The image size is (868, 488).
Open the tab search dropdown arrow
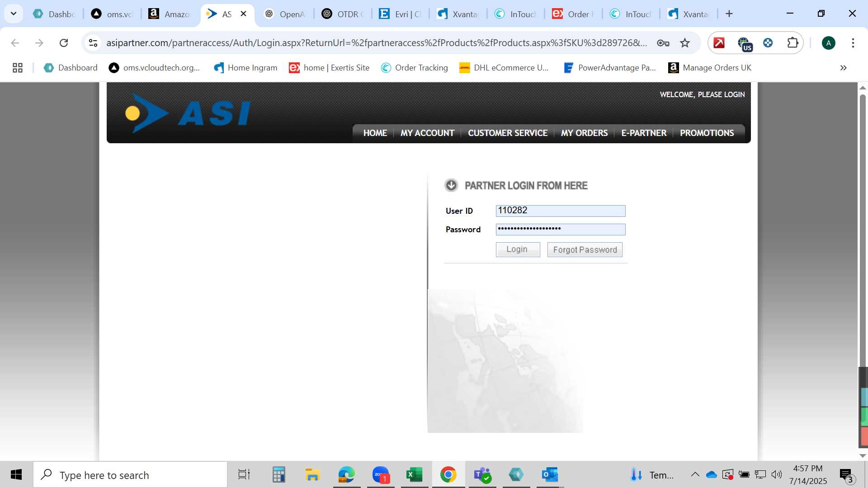coord(14,14)
